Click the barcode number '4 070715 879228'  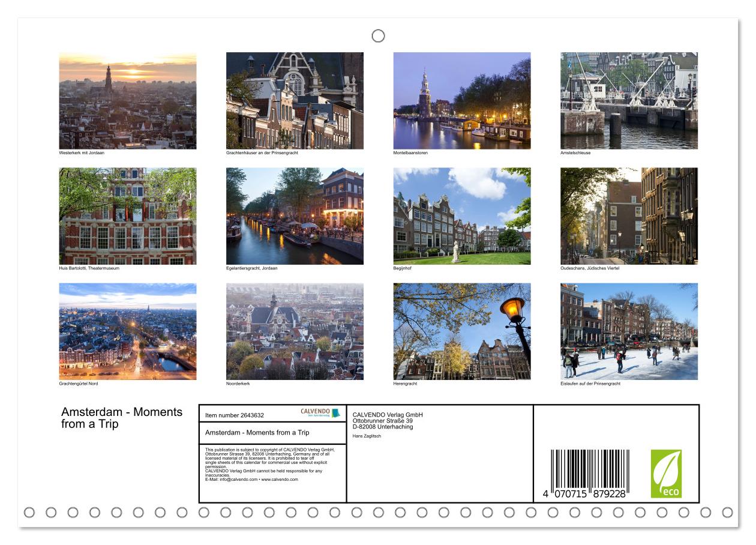tap(584, 493)
